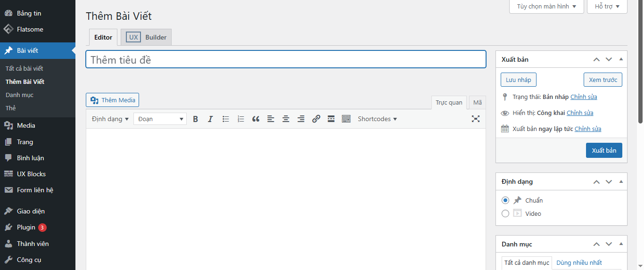Select the Chuẩn post format
Screen dimensions: 644x270
pyautogui.click(x=505, y=200)
